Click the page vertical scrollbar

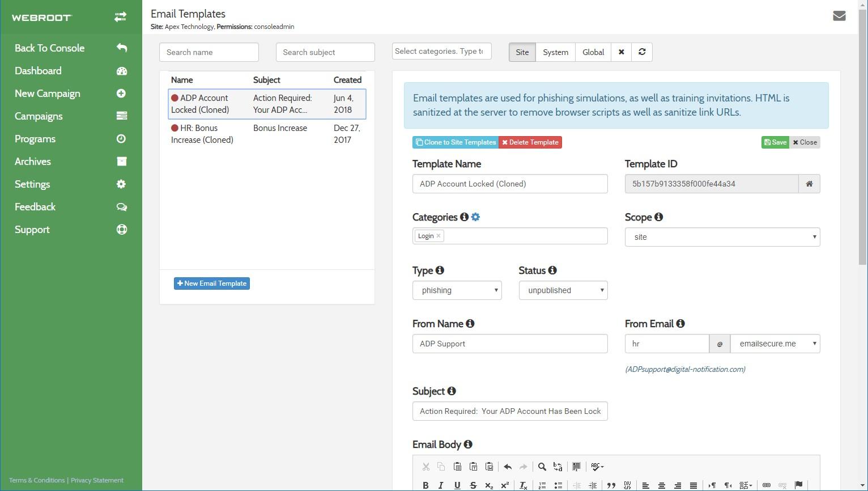pyautogui.click(x=863, y=136)
